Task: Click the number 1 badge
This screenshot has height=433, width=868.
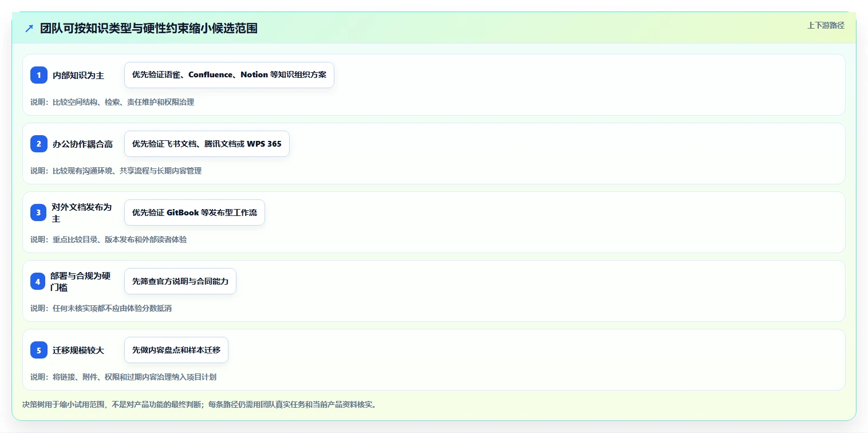Action: [x=39, y=75]
